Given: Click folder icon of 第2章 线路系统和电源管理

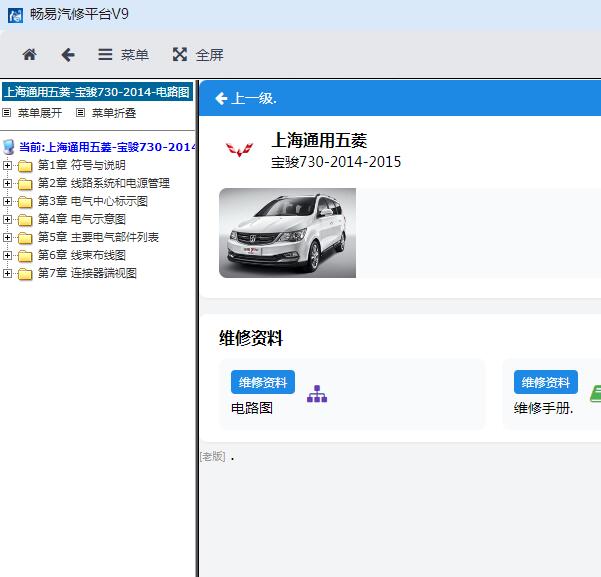Looking at the screenshot, I should [25, 184].
